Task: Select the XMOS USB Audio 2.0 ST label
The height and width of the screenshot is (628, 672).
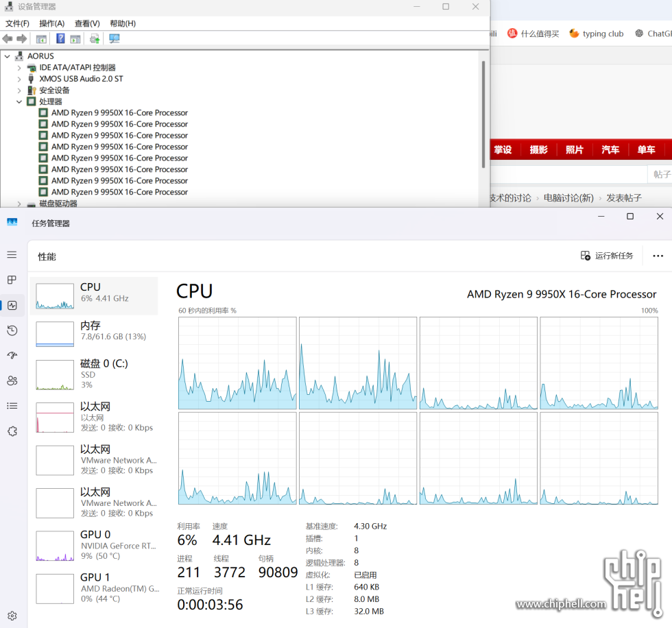Action: (81, 79)
